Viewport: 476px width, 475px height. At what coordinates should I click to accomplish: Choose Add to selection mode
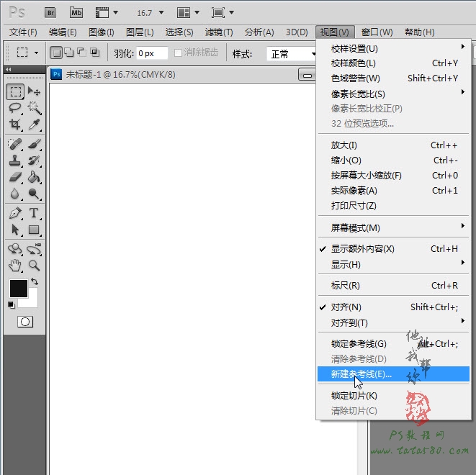69,53
